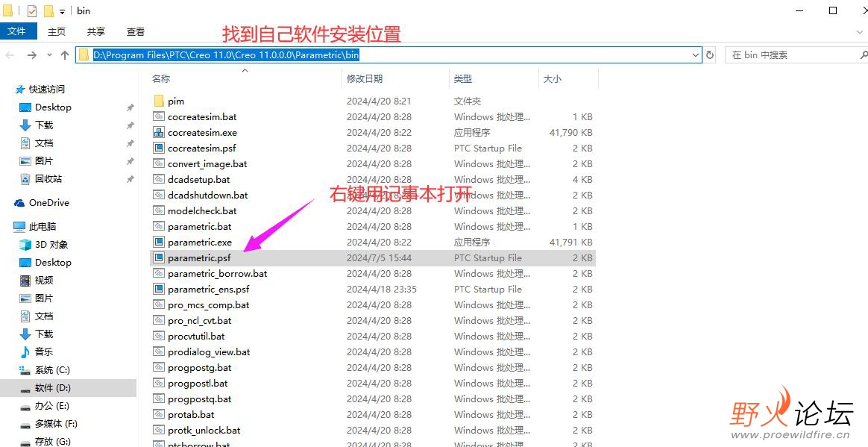
Task: Go up one folder level arrow
Action: (x=65, y=54)
